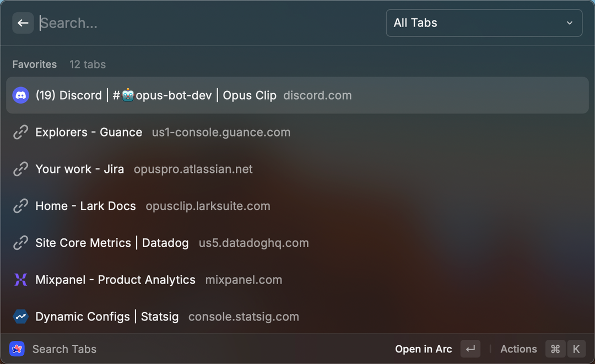The height and width of the screenshot is (364, 595).
Task: Click the chevron arrow in All Tabs dropdown
Action: point(569,23)
